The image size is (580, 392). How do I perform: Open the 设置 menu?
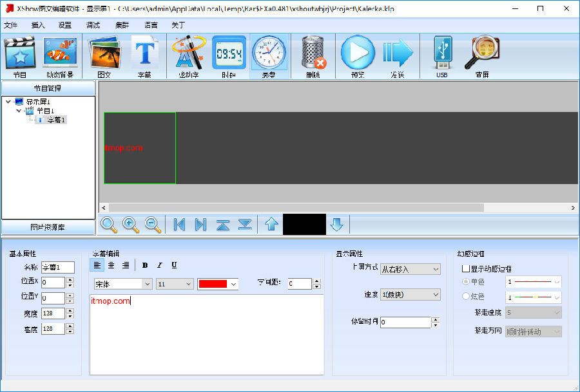pyautogui.click(x=65, y=25)
